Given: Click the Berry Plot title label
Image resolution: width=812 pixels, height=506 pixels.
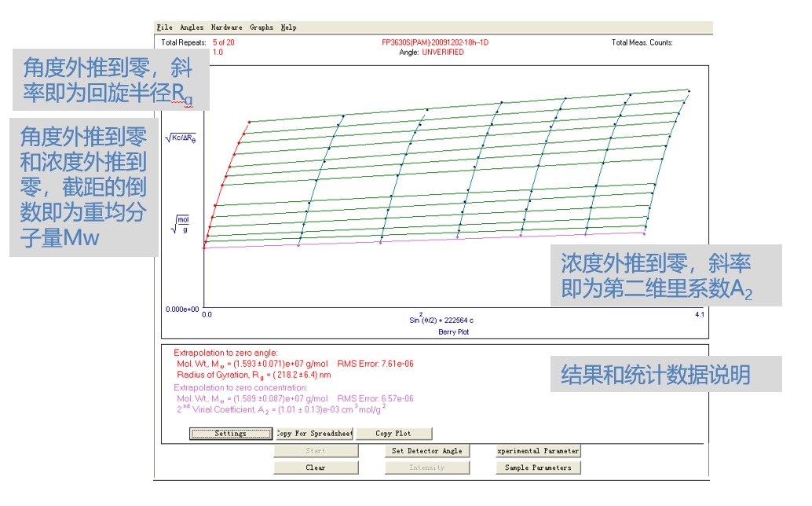Looking at the screenshot, I should [x=453, y=332].
